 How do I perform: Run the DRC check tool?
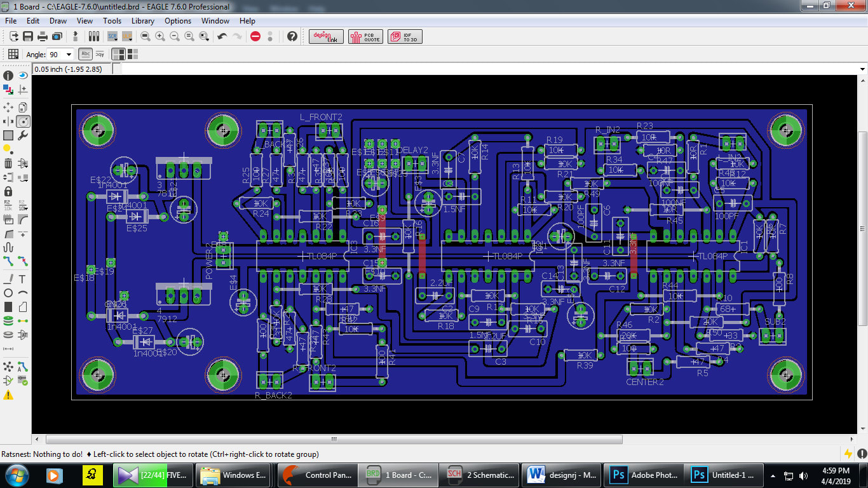pyautogui.click(x=23, y=381)
